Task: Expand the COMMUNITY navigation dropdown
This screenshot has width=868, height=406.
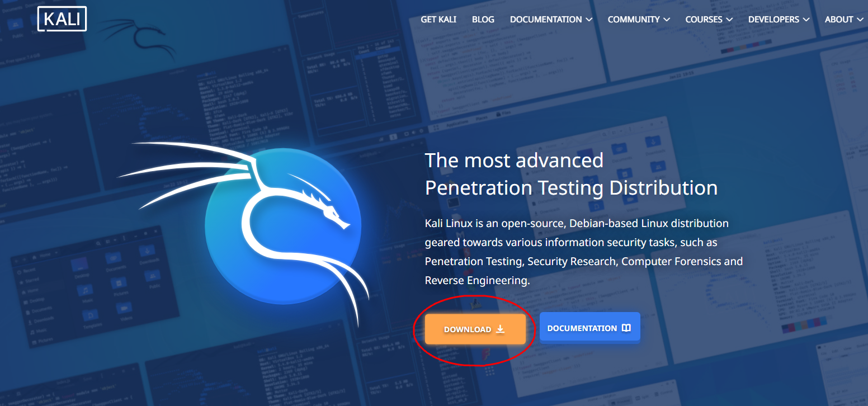Action: 639,20
